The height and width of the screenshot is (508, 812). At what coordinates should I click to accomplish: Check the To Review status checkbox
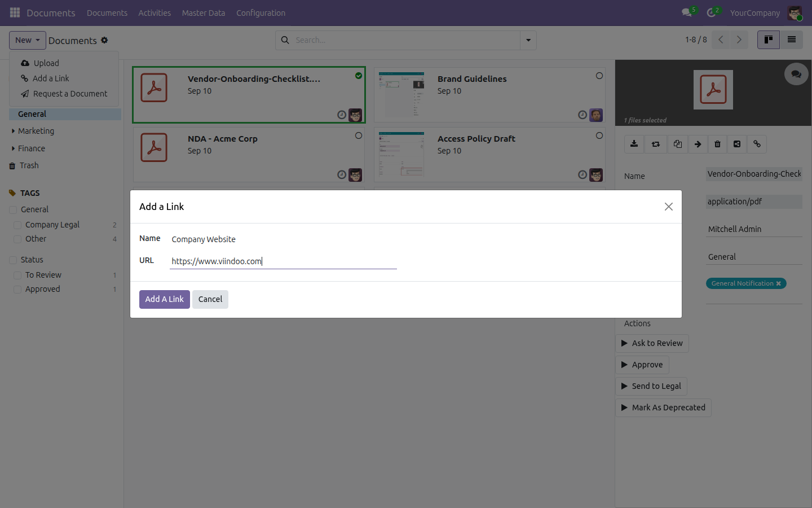pos(17,275)
